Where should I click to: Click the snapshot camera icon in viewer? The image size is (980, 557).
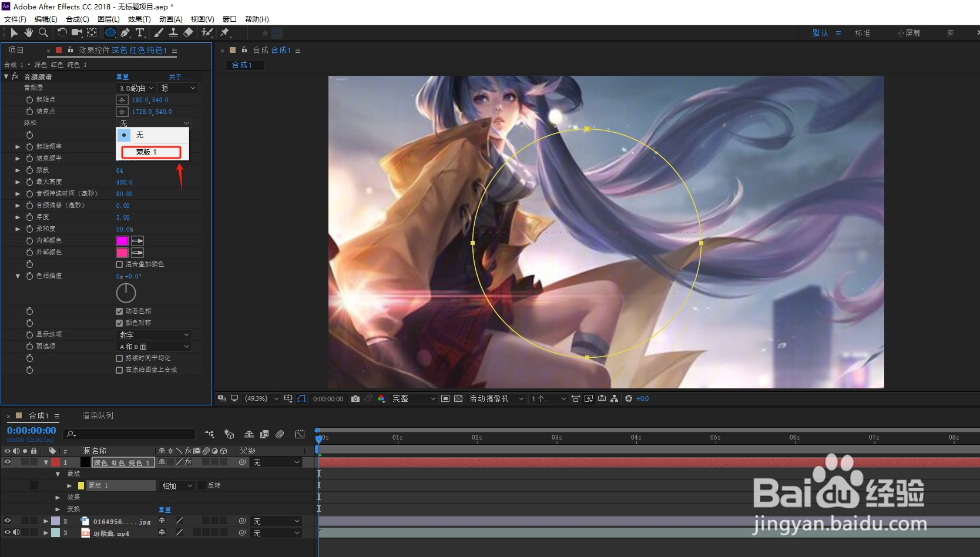coord(355,398)
